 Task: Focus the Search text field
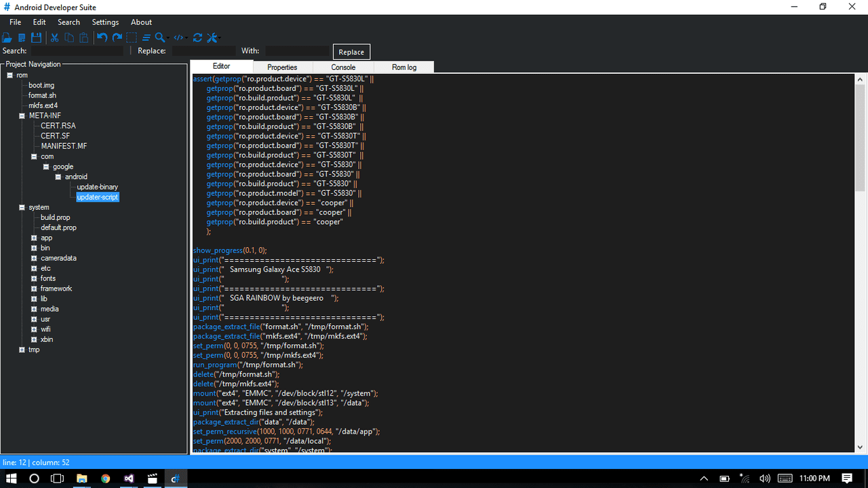(x=77, y=51)
